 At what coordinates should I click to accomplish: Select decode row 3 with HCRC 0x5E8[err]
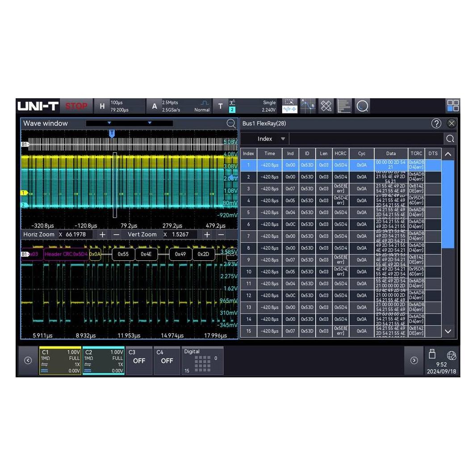(341, 189)
